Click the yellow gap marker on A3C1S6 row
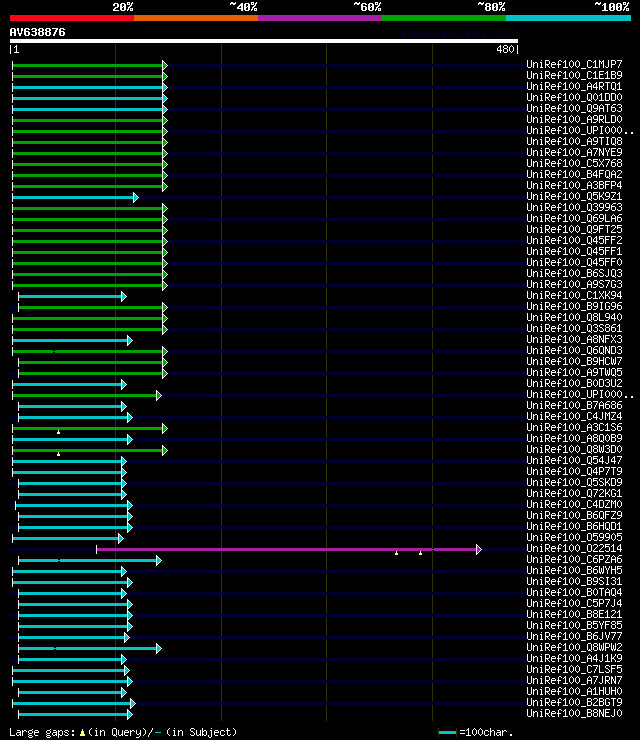Image resolution: width=640 pixels, height=740 pixels. pyautogui.click(x=59, y=432)
